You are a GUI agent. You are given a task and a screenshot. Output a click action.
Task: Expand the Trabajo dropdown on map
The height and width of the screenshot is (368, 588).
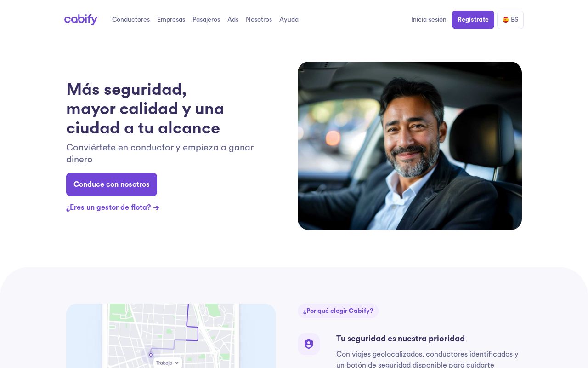[168, 363]
